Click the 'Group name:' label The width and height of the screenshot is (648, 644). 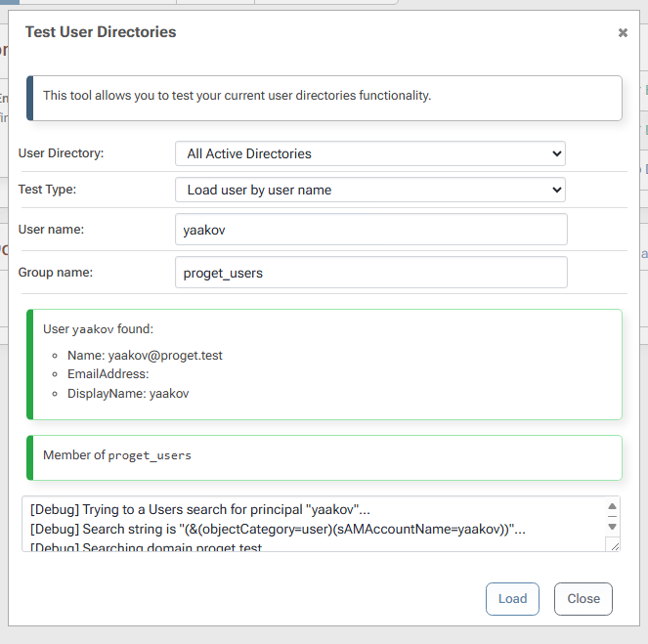[56, 273]
